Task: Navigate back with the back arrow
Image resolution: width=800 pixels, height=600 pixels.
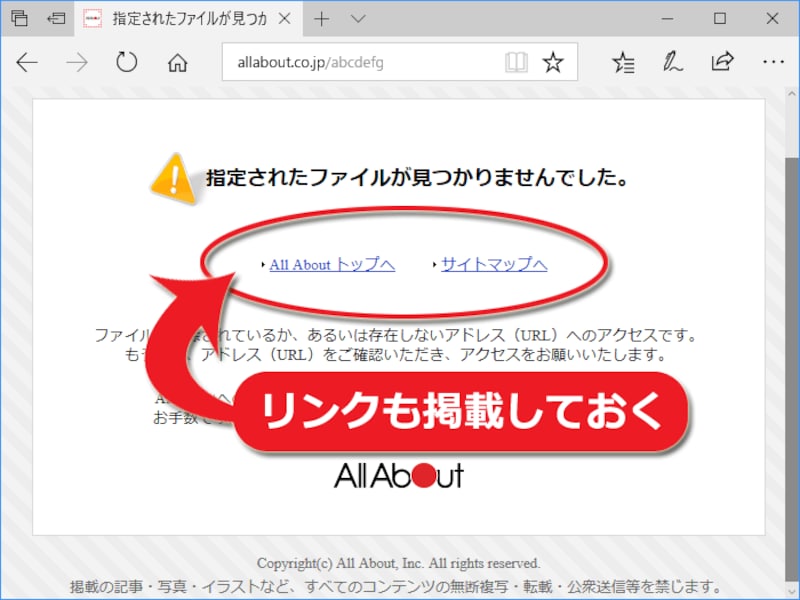Action: (27, 62)
